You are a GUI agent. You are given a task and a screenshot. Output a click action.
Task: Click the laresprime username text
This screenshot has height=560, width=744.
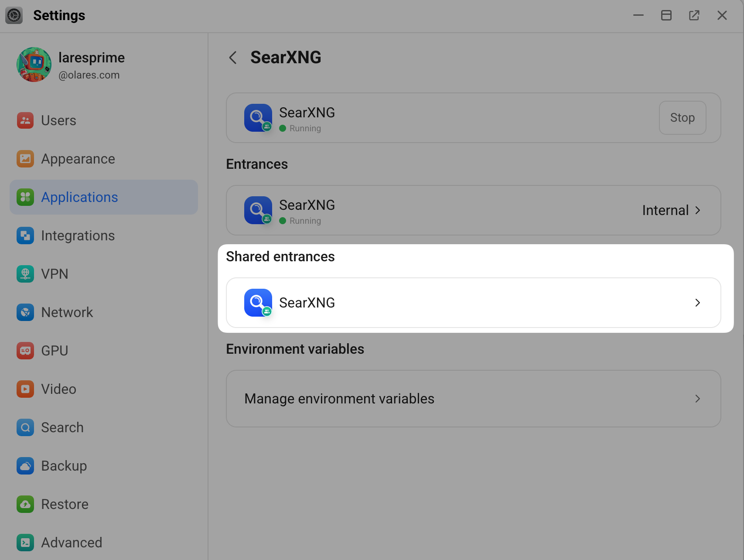click(92, 58)
